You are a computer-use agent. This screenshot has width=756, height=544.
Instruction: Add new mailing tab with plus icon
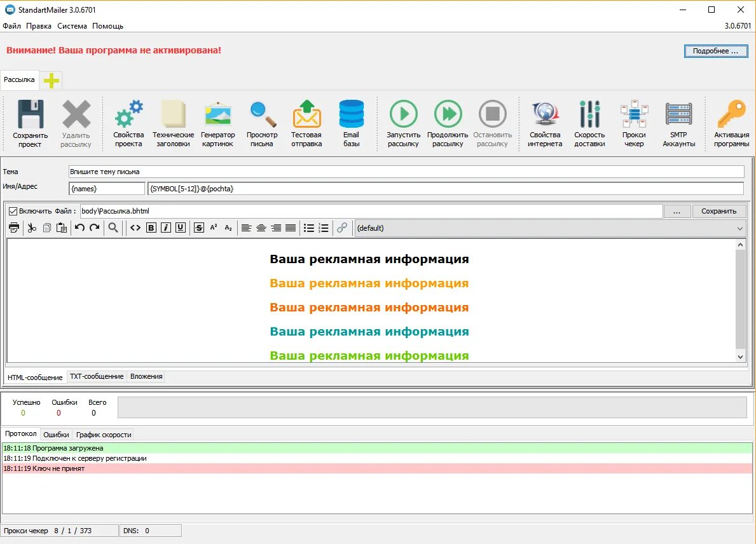click(x=52, y=80)
